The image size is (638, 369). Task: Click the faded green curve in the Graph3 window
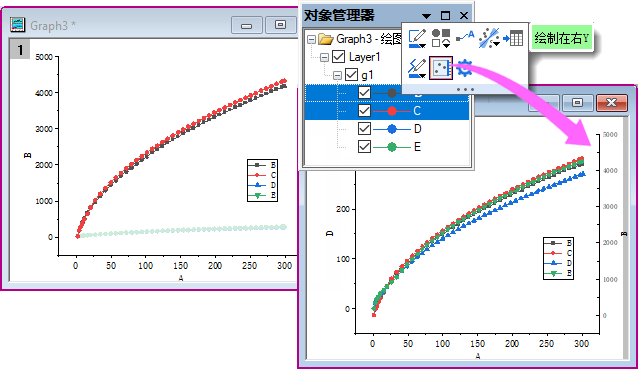pos(182,230)
